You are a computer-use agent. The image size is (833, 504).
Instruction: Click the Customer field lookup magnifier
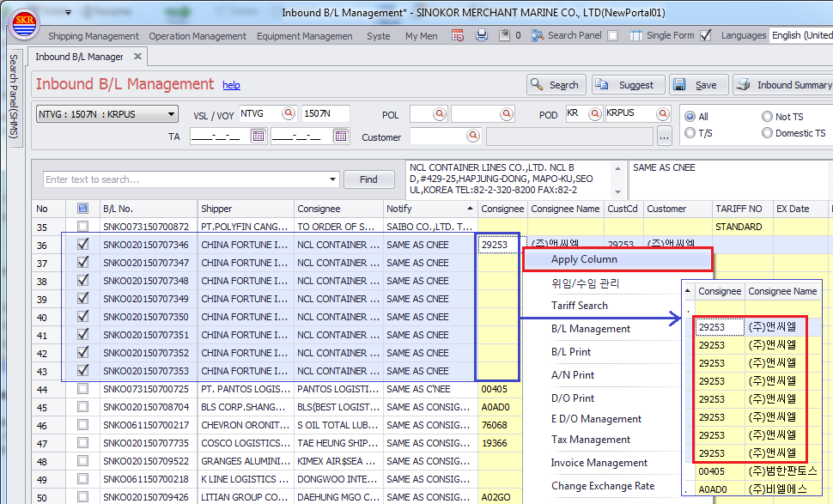pyautogui.click(x=472, y=136)
